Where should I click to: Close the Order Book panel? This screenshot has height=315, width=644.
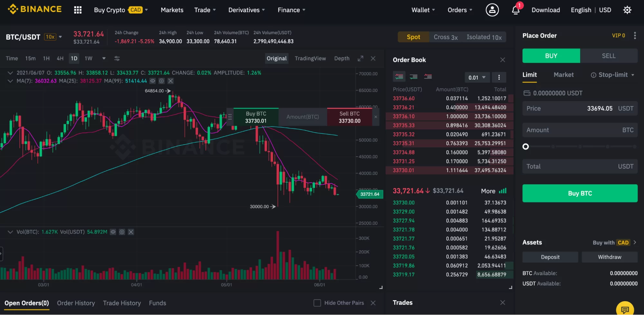(503, 60)
